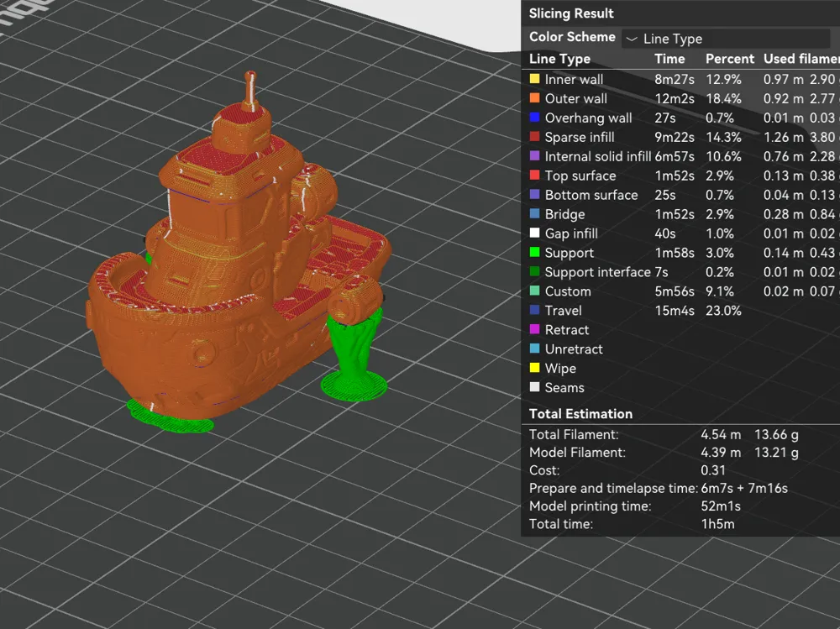Show Seams via light gray swatch
Viewport: 840px width, 629px height.
(x=534, y=387)
